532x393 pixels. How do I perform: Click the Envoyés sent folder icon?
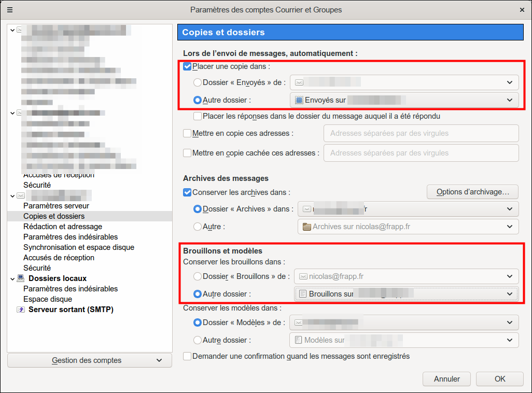click(x=299, y=100)
